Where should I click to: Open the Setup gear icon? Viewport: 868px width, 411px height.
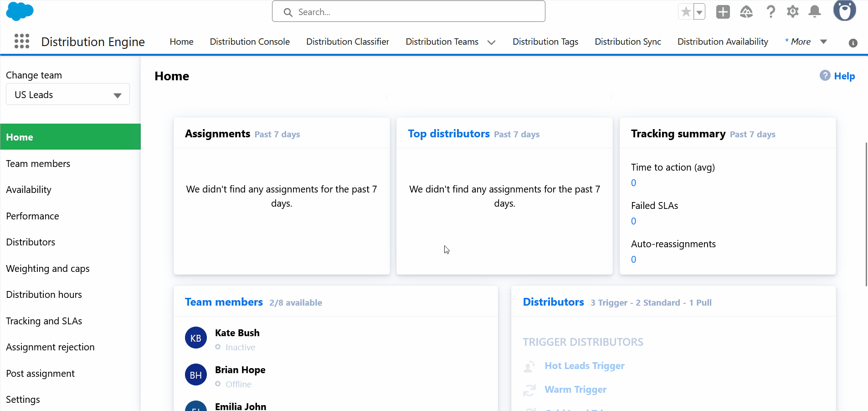(793, 12)
